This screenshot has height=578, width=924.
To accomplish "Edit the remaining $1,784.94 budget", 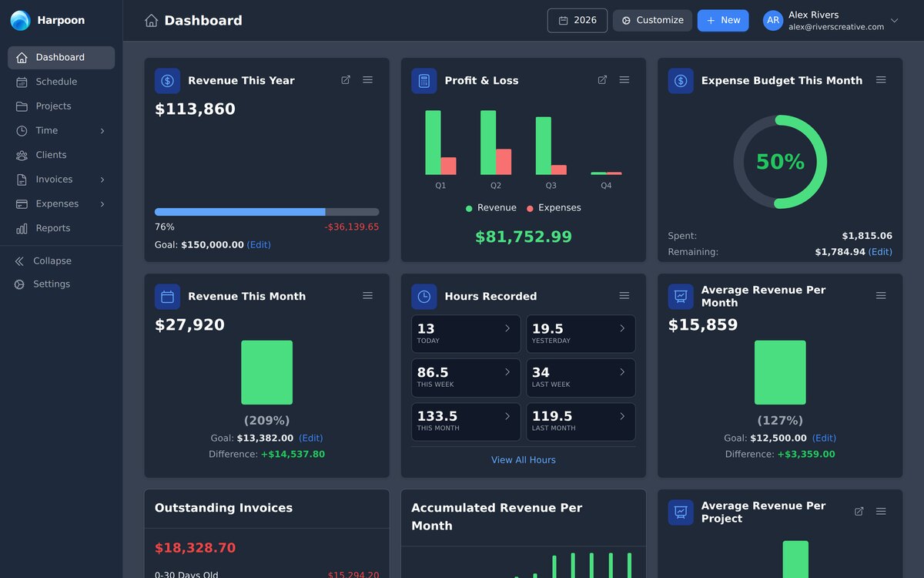I will coord(880,252).
